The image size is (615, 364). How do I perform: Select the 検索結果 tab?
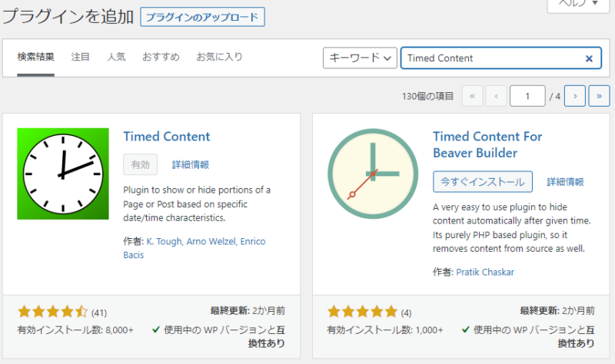(x=35, y=57)
